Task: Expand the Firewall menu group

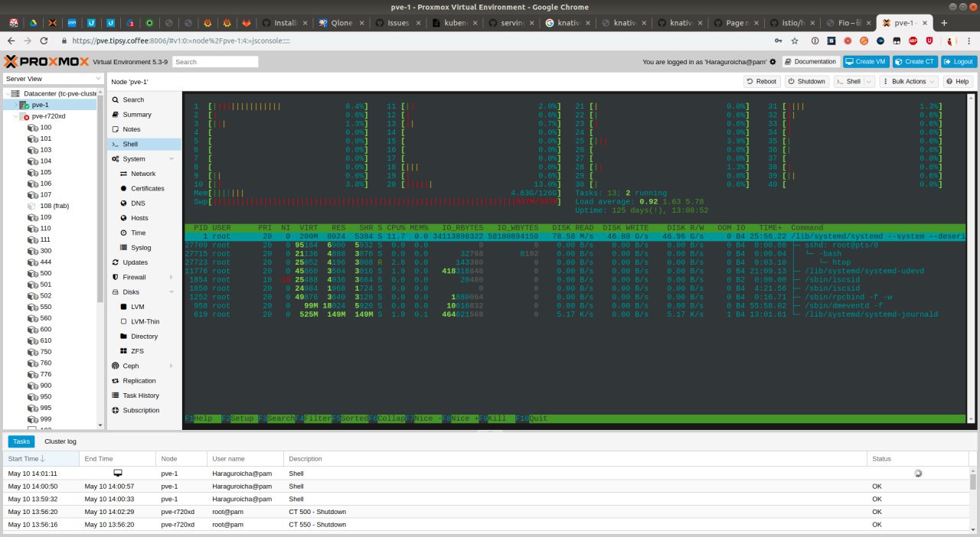Action: click(171, 277)
